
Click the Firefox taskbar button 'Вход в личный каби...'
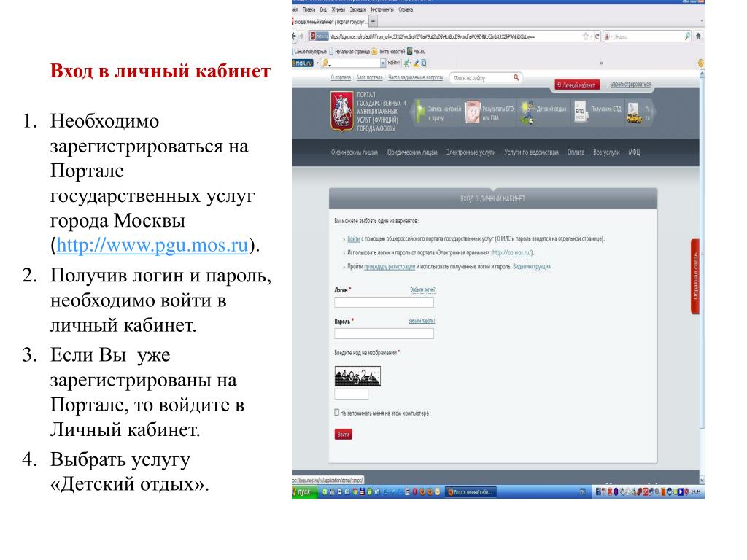click(x=471, y=492)
